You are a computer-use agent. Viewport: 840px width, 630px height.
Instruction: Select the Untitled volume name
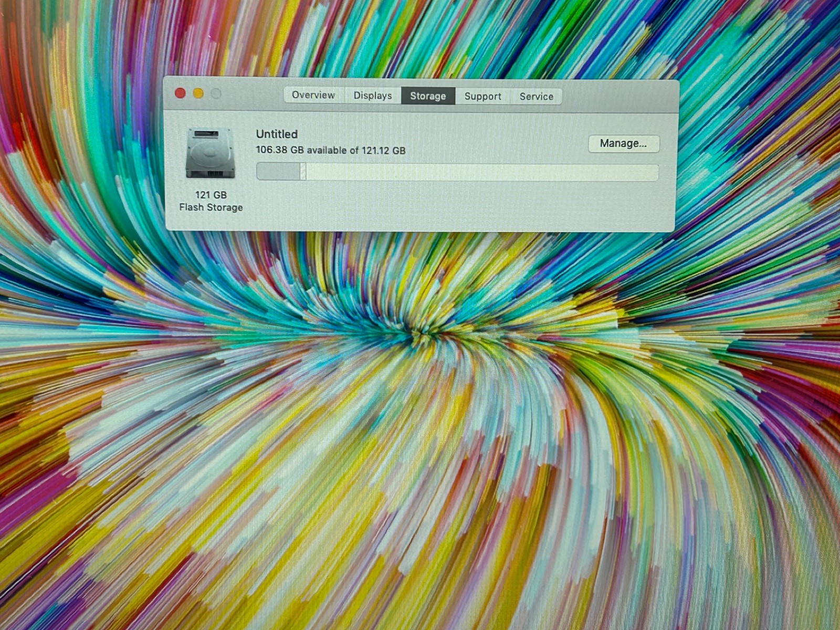277,134
